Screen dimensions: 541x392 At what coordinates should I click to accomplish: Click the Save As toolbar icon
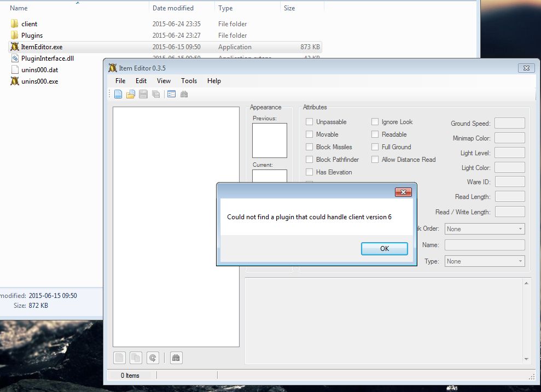[x=156, y=94]
